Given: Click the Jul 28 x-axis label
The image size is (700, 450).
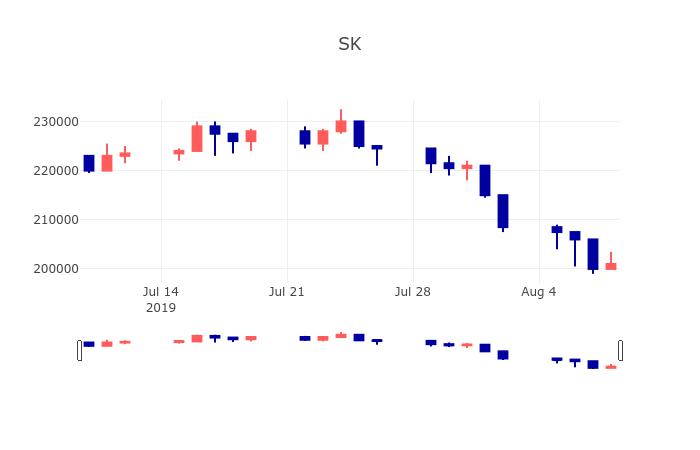Looking at the screenshot, I should 412,292.
